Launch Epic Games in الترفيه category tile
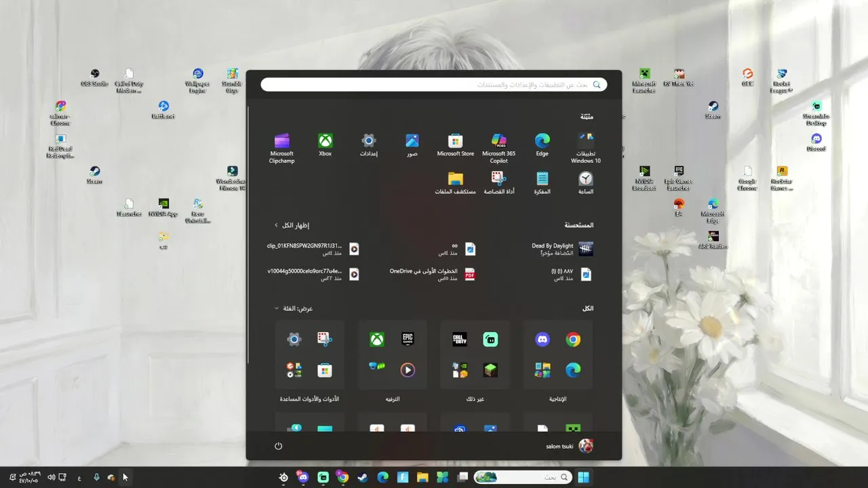868x488 pixels. pos(408,340)
